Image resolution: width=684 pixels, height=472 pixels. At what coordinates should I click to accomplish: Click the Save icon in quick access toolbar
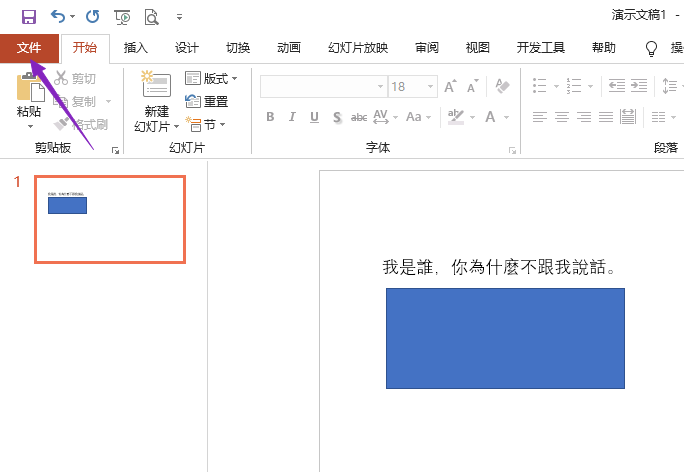[x=29, y=17]
